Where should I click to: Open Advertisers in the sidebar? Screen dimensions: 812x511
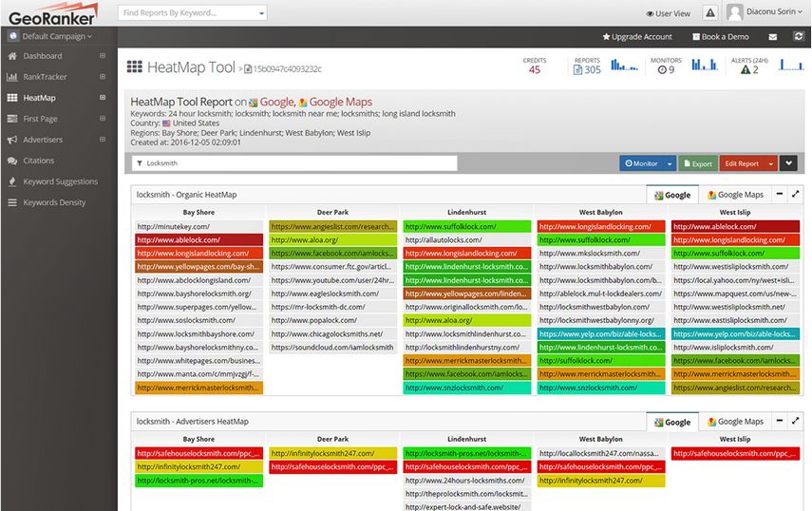[x=43, y=140]
